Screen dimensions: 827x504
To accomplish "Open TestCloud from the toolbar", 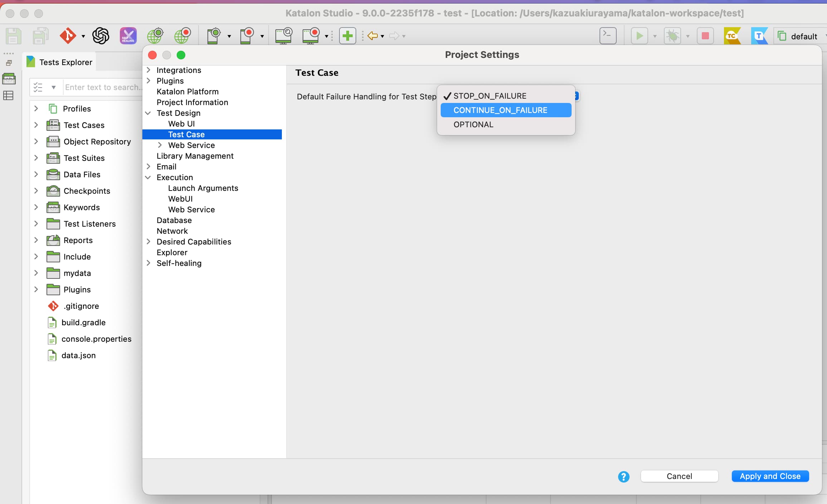I will coord(733,36).
